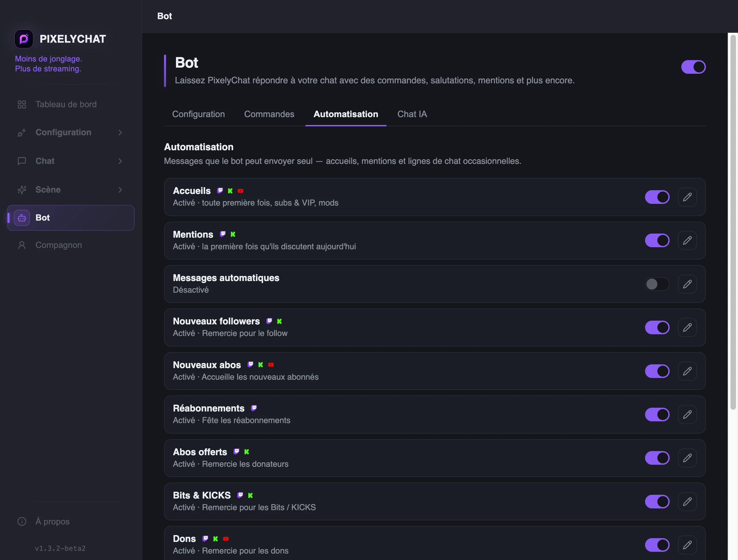738x560 pixels.
Task: Click the Twitch icon next to Accueils
Action: click(220, 191)
